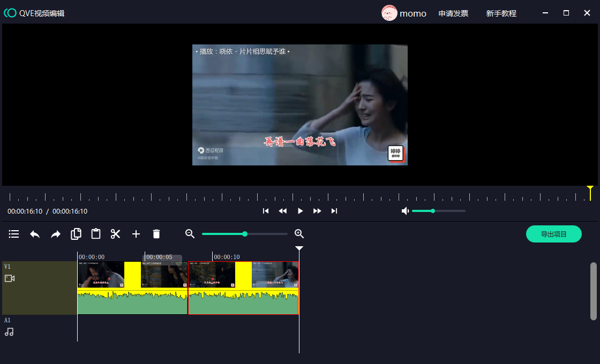
Task: Click the undo arrow icon
Action: coord(35,234)
